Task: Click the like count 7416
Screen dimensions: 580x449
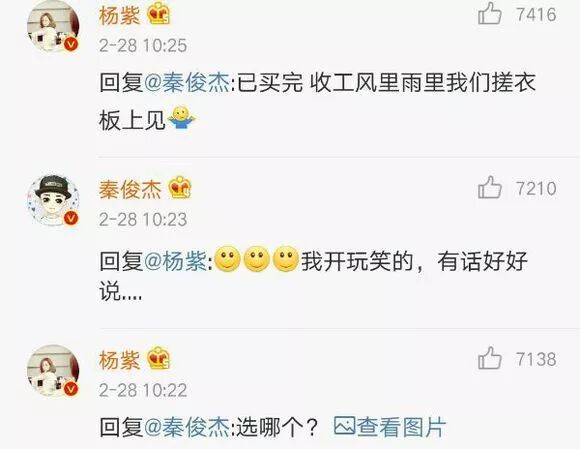Action: point(536,15)
